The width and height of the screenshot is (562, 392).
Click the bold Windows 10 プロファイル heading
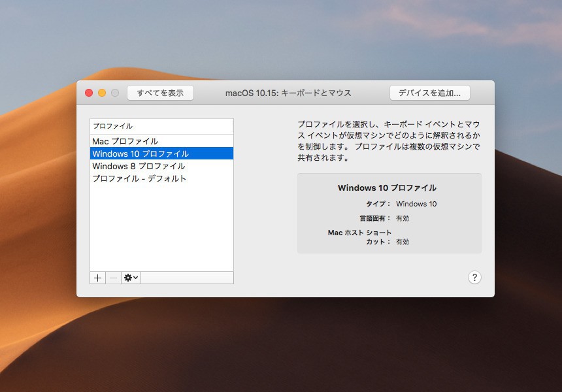click(x=387, y=188)
